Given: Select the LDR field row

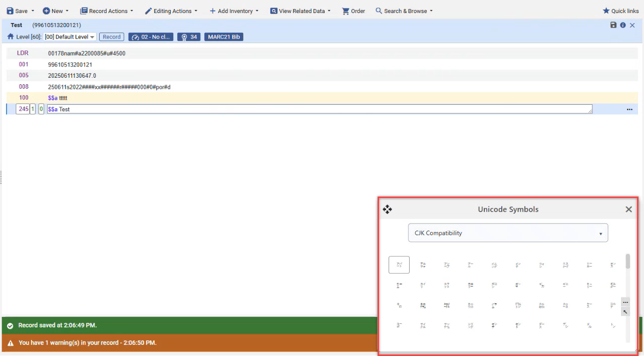Looking at the screenshot, I should click(322, 53).
